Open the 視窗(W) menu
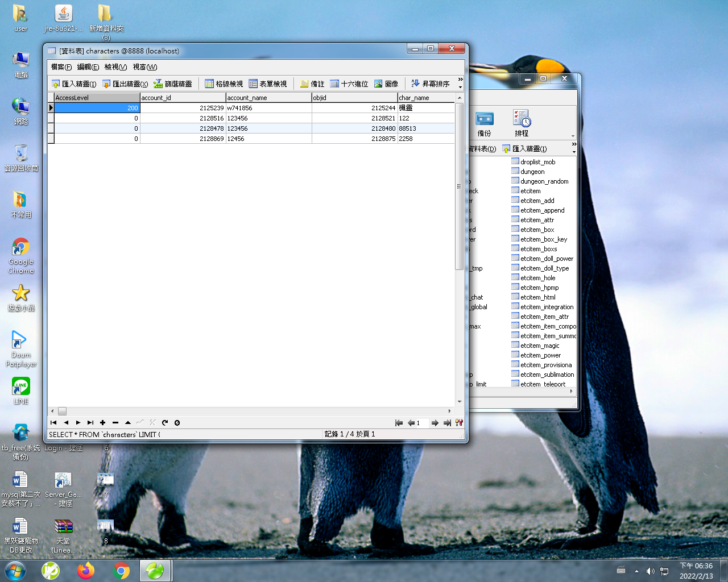This screenshot has height=582, width=728. (145, 67)
